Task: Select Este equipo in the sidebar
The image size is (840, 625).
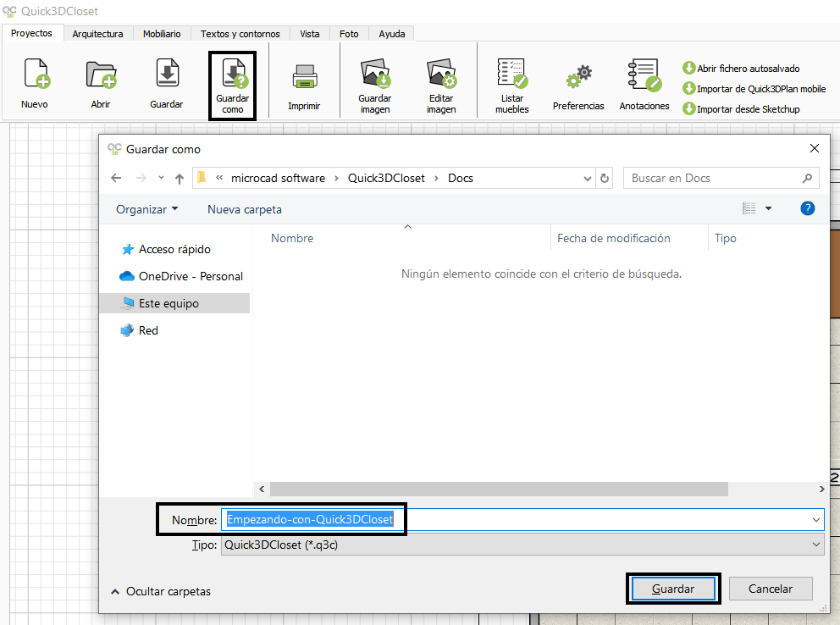Action: (174, 303)
